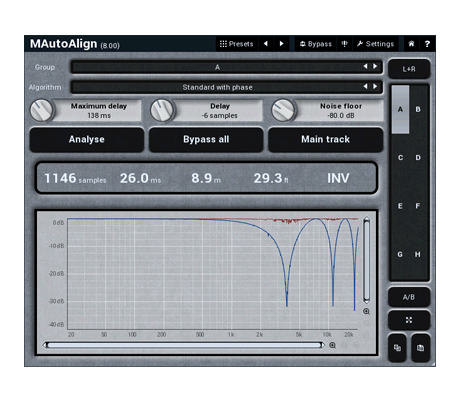This screenshot has height=416, width=460.
Task: Click the graph's vertical scrollbar
Action: (366, 260)
